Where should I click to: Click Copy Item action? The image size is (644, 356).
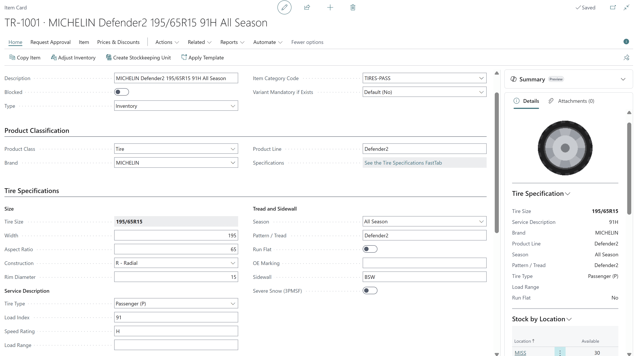(25, 58)
